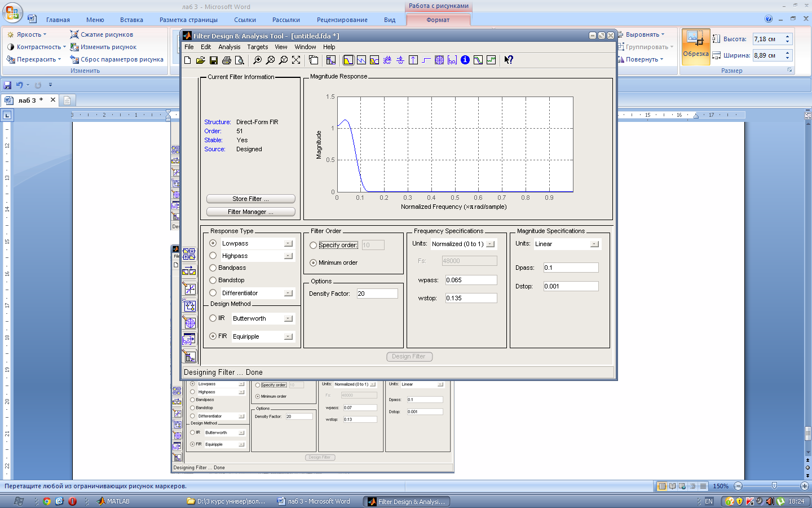Expand the Highpass type dropdown
812x508 pixels.
coord(288,256)
